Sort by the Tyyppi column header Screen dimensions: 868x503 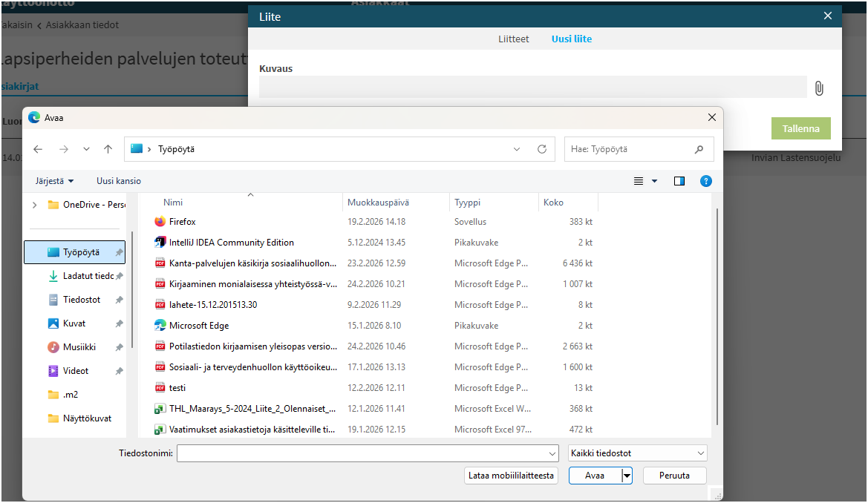pyautogui.click(x=467, y=203)
